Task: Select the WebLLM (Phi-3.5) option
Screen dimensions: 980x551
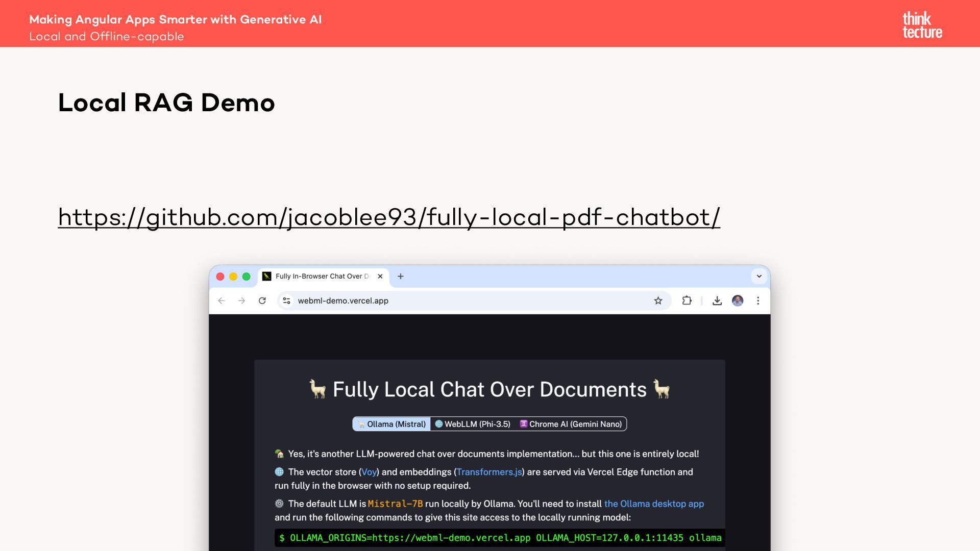Action: point(473,424)
